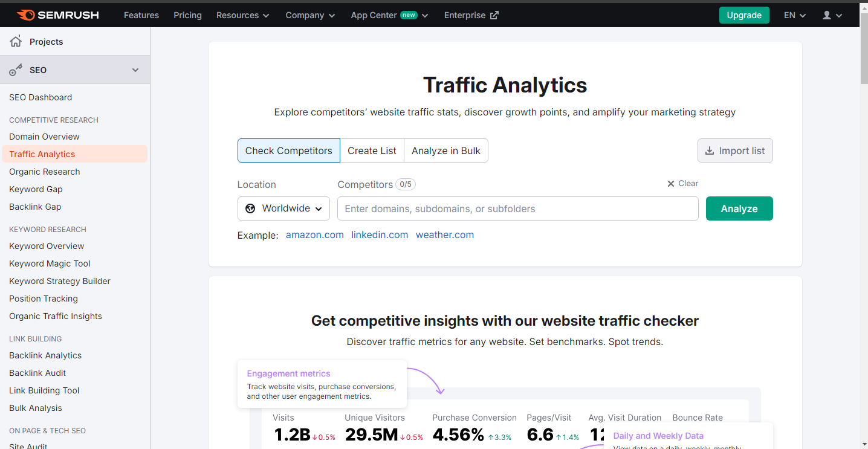Use the linkedin.com example link
Screen dimensions: 868x449
point(380,235)
